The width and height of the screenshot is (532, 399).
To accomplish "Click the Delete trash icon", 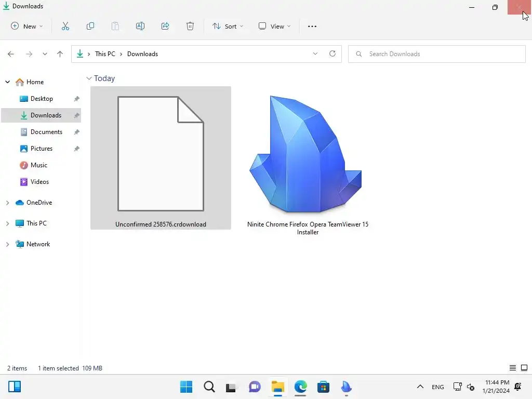I will click(190, 26).
